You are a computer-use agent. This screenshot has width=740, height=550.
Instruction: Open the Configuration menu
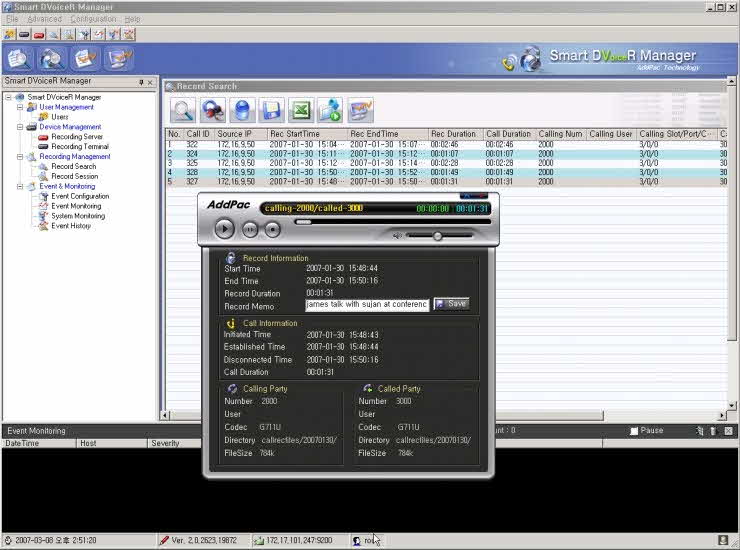(93, 19)
